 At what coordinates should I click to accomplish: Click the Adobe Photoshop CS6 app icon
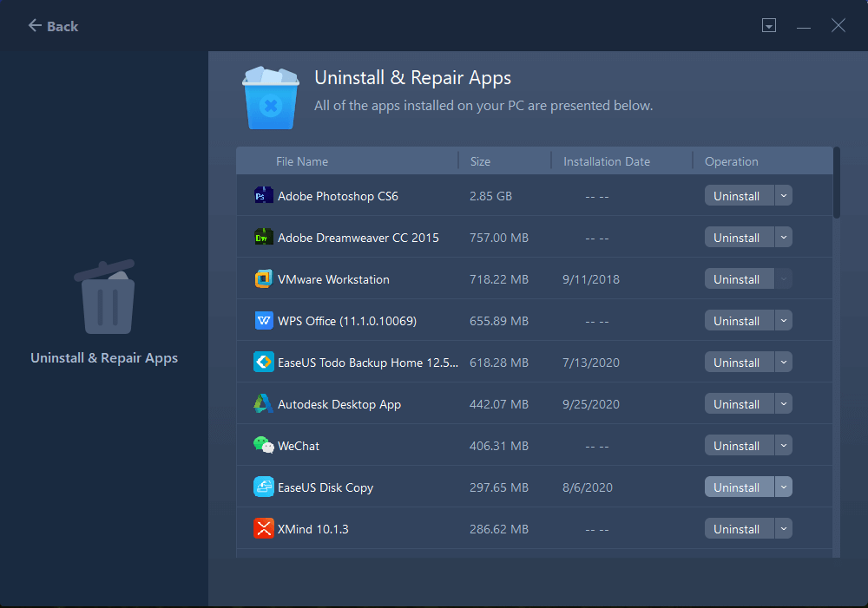click(263, 196)
